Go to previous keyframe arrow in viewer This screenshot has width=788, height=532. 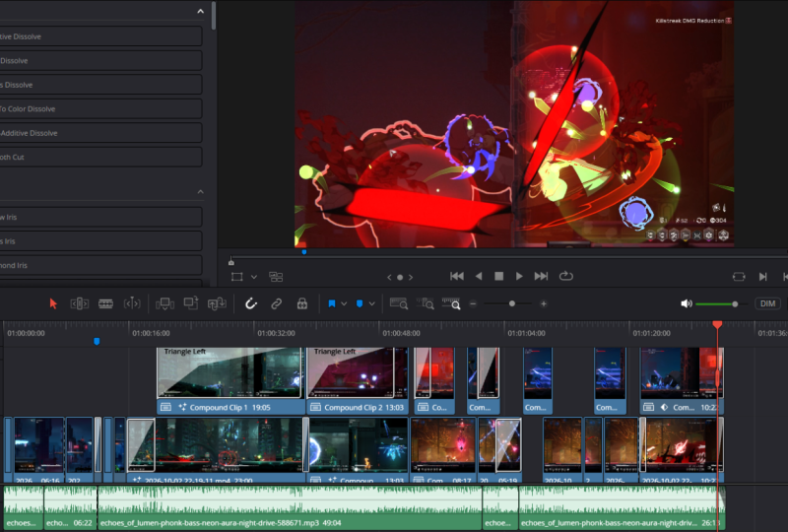(389, 277)
